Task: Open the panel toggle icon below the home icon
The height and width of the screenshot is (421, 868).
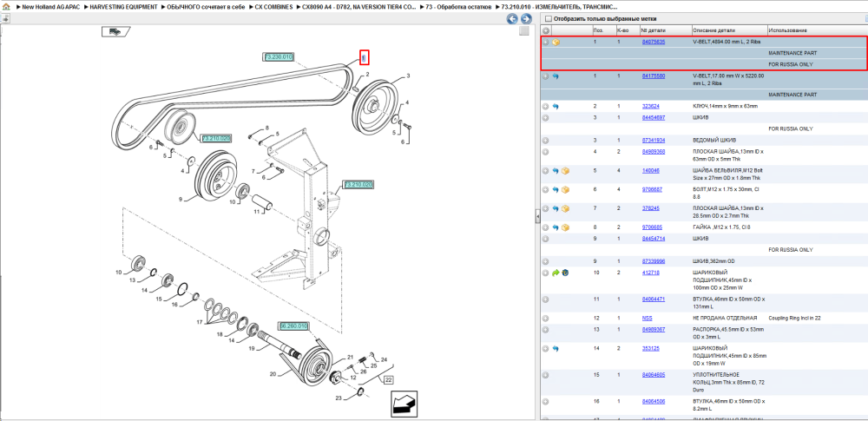Action: 5,18
